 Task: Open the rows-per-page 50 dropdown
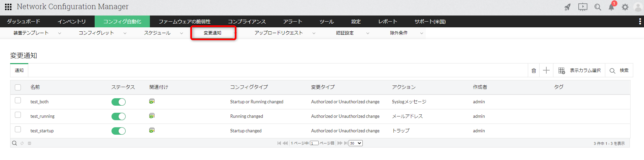click(x=356, y=143)
